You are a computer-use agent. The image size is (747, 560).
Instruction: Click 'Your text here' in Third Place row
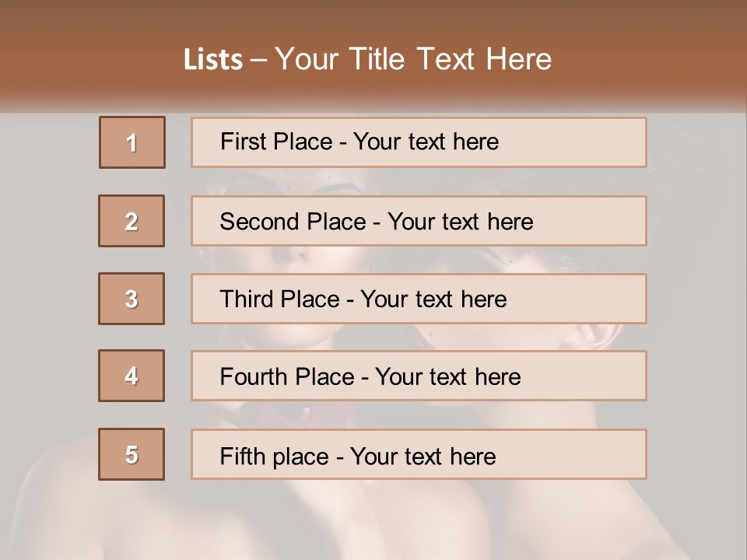tap(433, 299)
